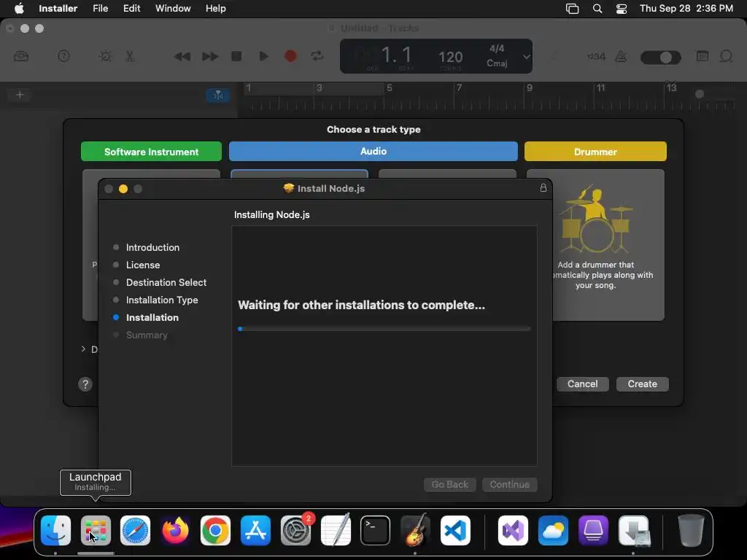This screenshot has height=560, width=747.
Task: Click the Play transport button
Action: pos(263,56)
